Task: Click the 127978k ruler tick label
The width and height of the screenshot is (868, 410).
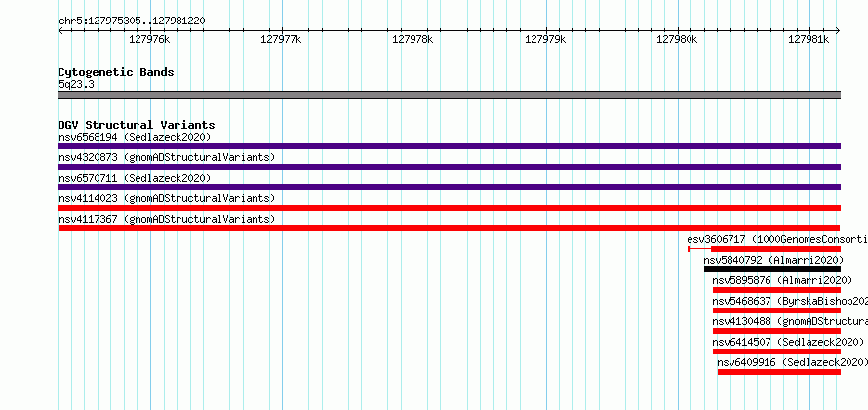Action: (413, 39)
